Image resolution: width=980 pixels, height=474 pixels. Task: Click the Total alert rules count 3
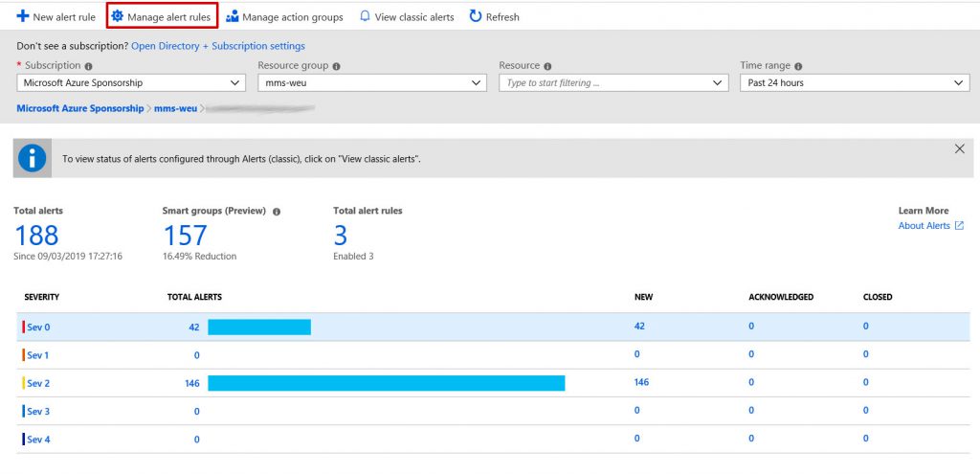click(x=341, y=236)
